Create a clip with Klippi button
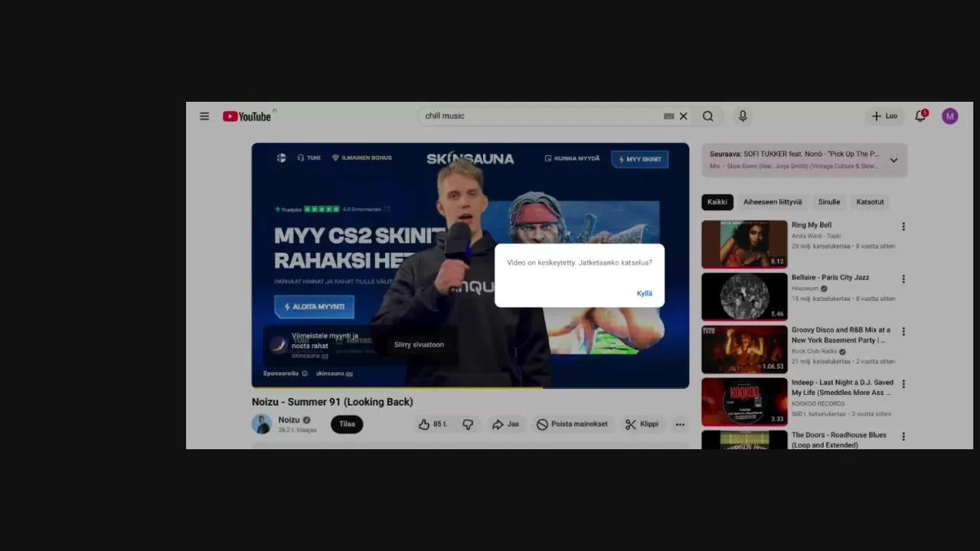 642,424
